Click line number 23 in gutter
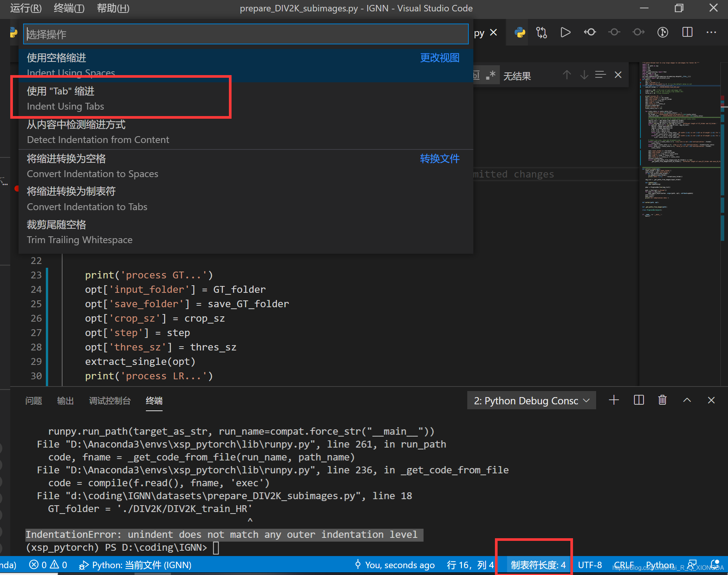Screen dimensions: 728x575 36,275
